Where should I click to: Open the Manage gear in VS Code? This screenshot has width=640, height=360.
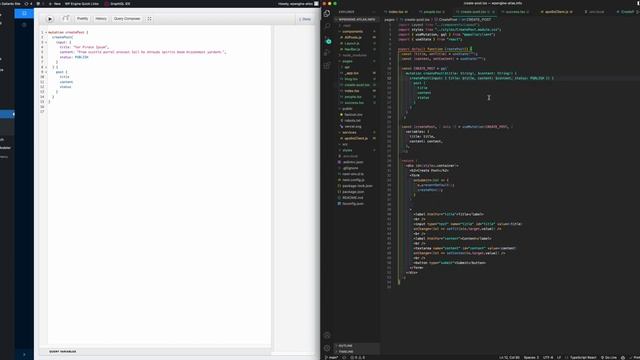[327, 348]
